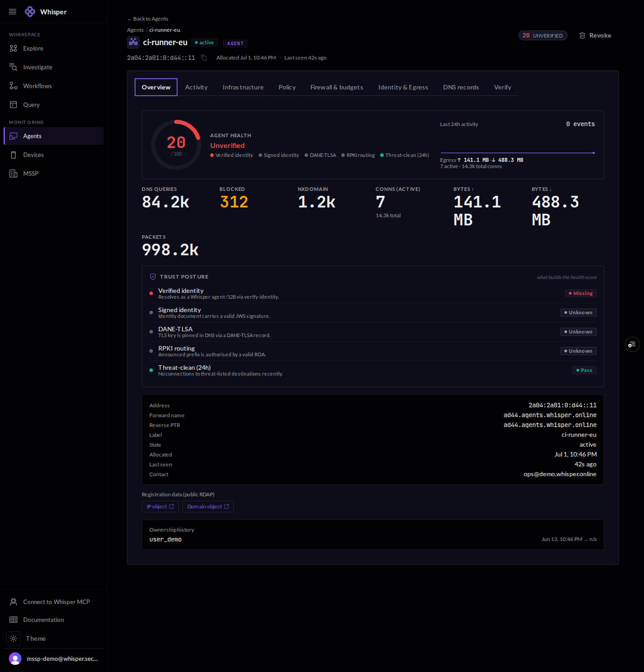Select the DANE-TLSA posture row title

click(x=175, y=329)
